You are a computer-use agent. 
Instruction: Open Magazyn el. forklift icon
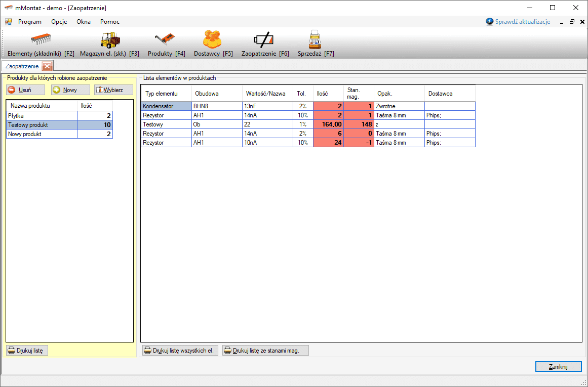coord(109,40)
